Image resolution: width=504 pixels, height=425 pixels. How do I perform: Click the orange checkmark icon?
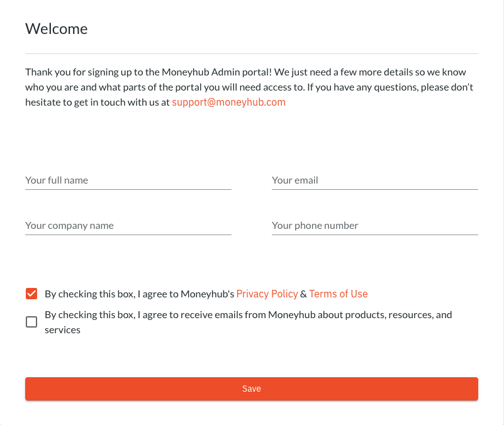click(x=31, y=294)
